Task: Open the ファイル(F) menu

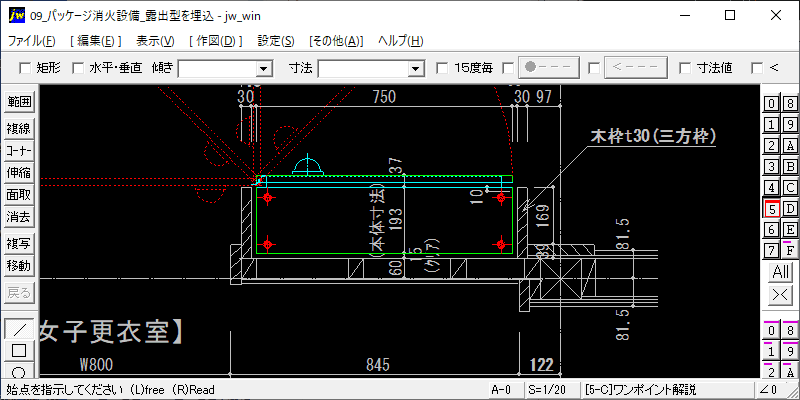Action: click(x=32, y=41)
